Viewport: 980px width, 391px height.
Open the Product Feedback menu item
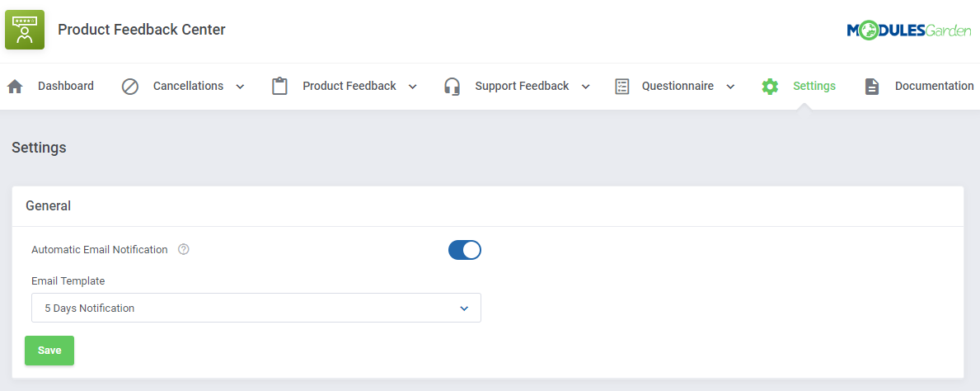pos(349,87)
